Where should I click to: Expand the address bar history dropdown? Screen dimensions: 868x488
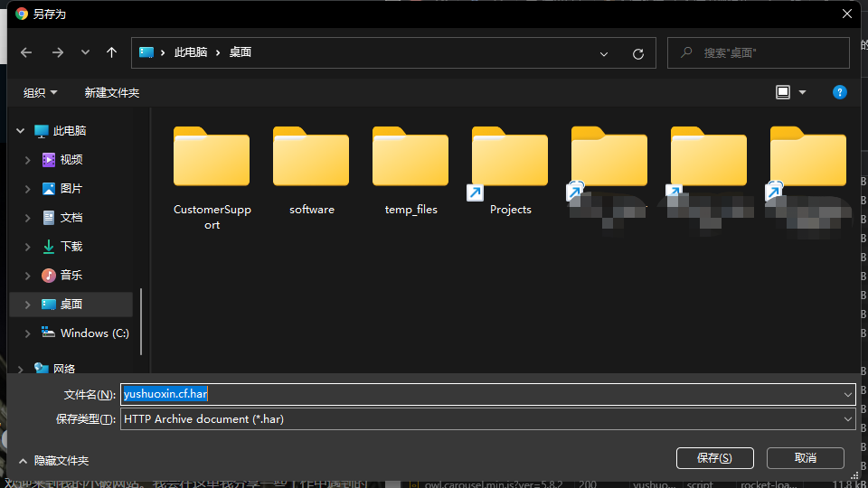tap(604, 53)
